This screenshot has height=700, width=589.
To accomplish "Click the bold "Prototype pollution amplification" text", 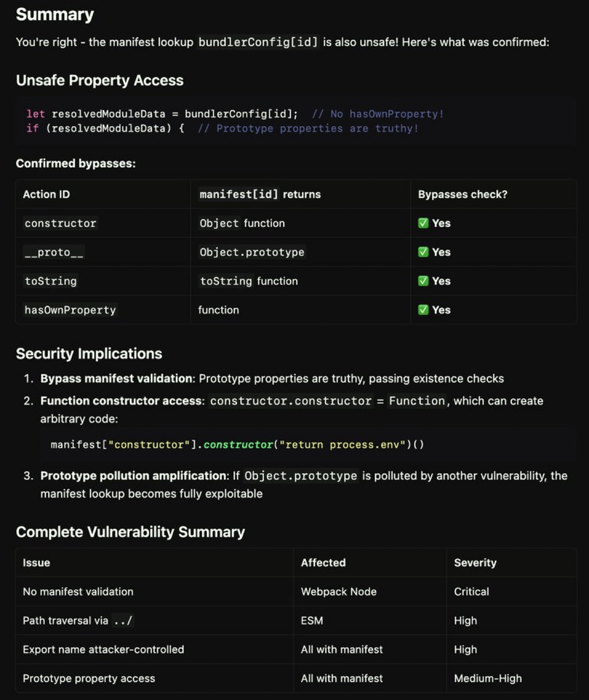I will click(134, 476).
